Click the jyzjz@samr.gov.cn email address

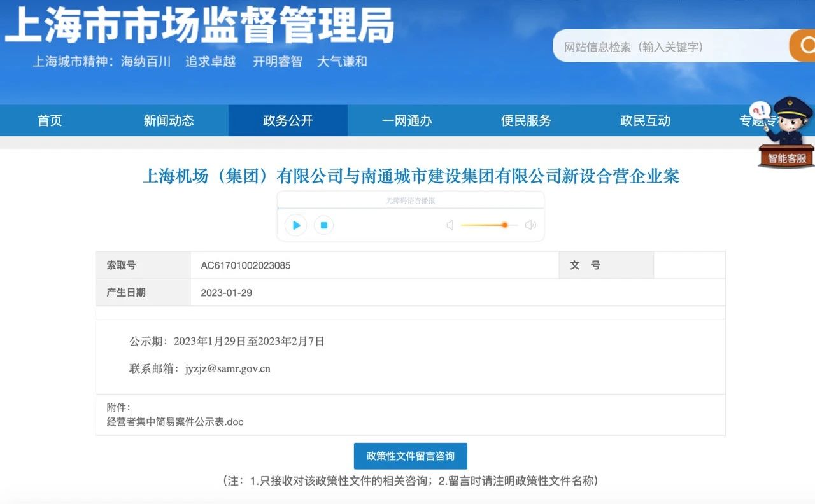click(228, 368)
